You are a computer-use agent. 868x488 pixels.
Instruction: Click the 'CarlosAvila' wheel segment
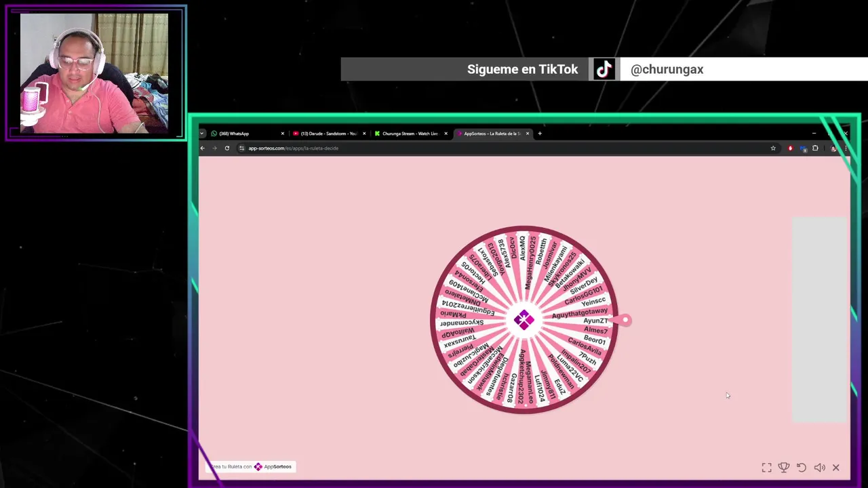tap(585, 346)
